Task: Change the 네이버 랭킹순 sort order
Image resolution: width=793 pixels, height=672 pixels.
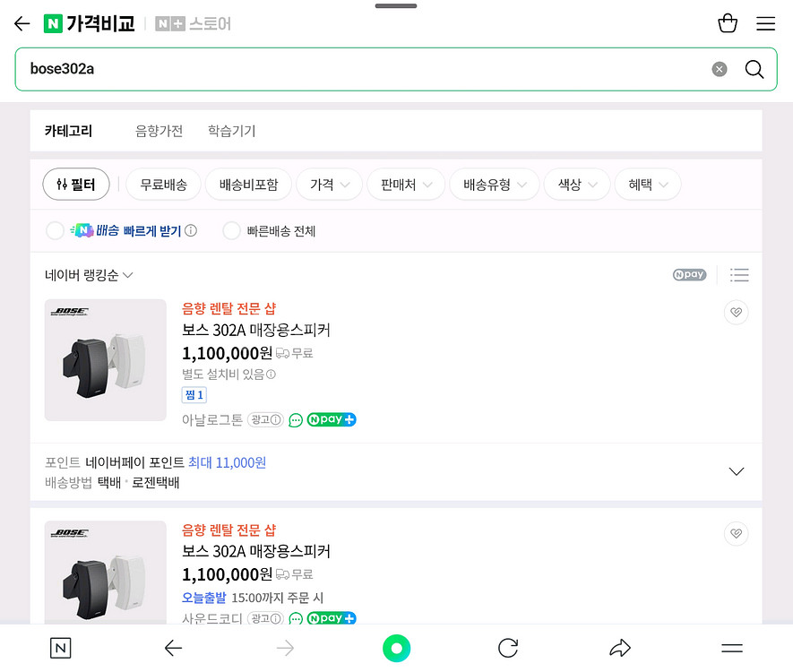Action: 89,275
